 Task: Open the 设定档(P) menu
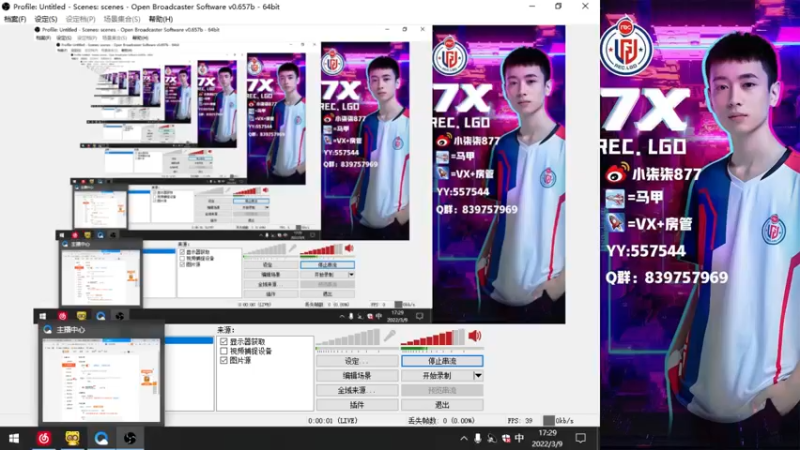click(81, 19)
